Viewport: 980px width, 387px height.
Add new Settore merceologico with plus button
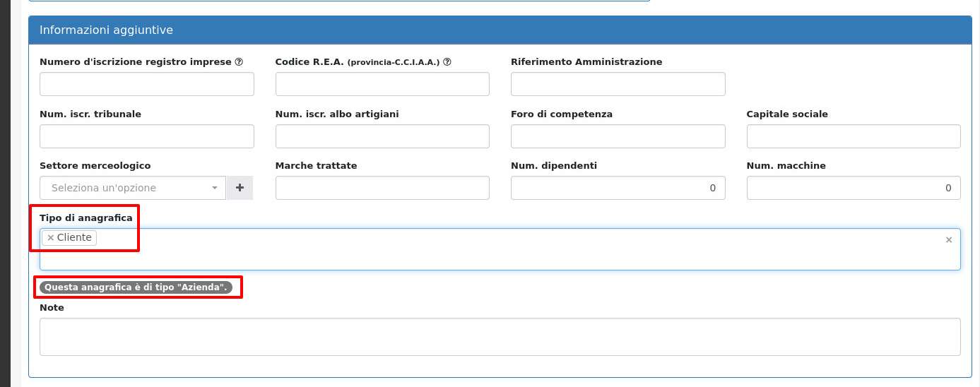tap(240, 188)
